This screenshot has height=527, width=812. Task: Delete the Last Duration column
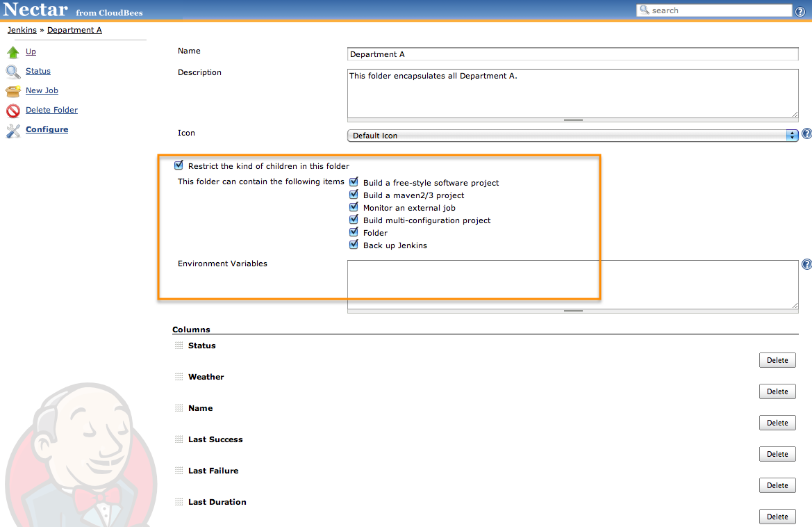[777, 517]
